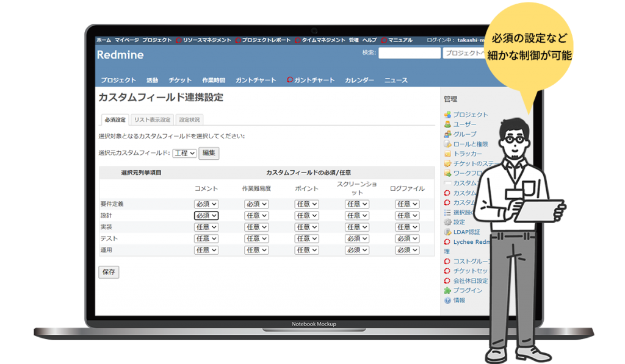625x364 pixels.
Task: Click Lychee icon beside リソースマネジメント
Action: (179, 40)
